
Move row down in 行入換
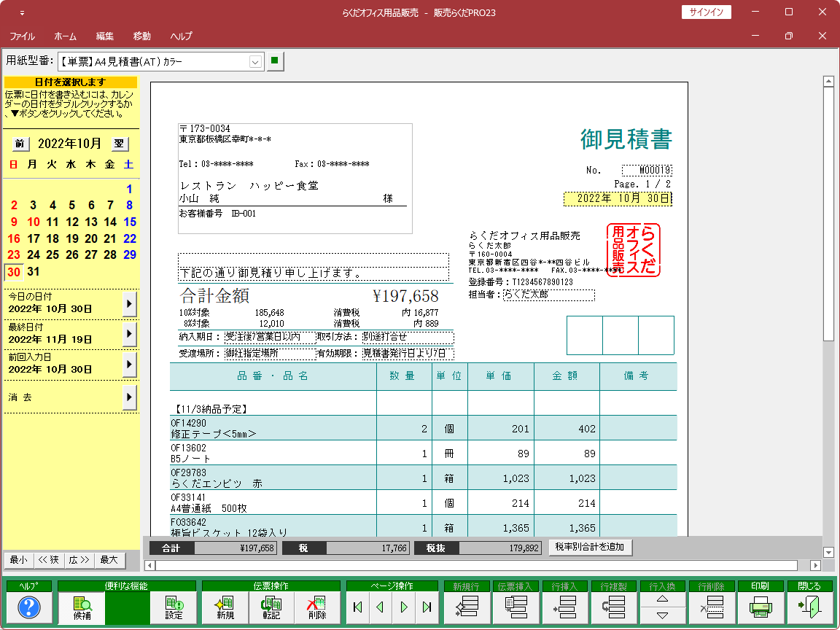click(x=663, y=615)
